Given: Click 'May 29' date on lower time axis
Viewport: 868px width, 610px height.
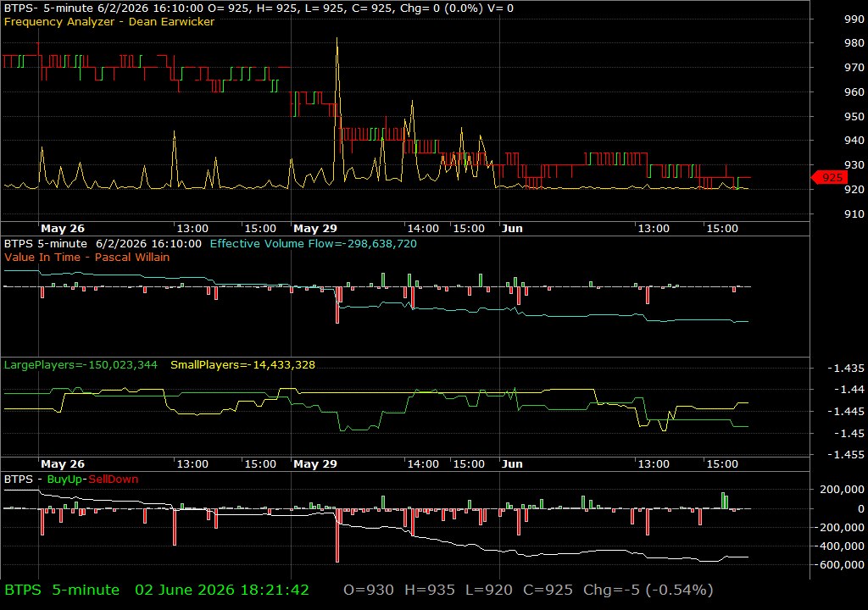Looking at the screenshot, I should 315,464.
